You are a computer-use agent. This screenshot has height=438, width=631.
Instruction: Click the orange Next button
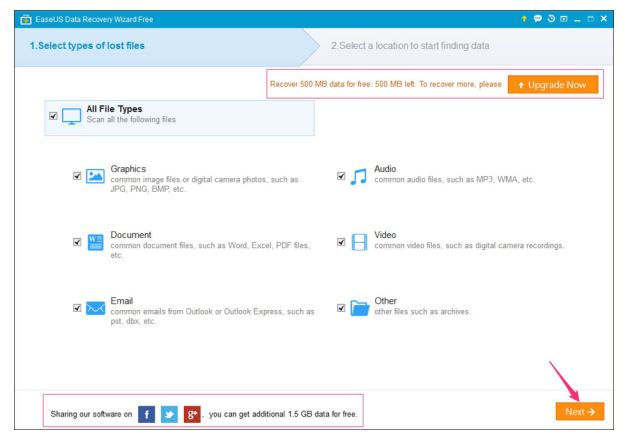580,411
